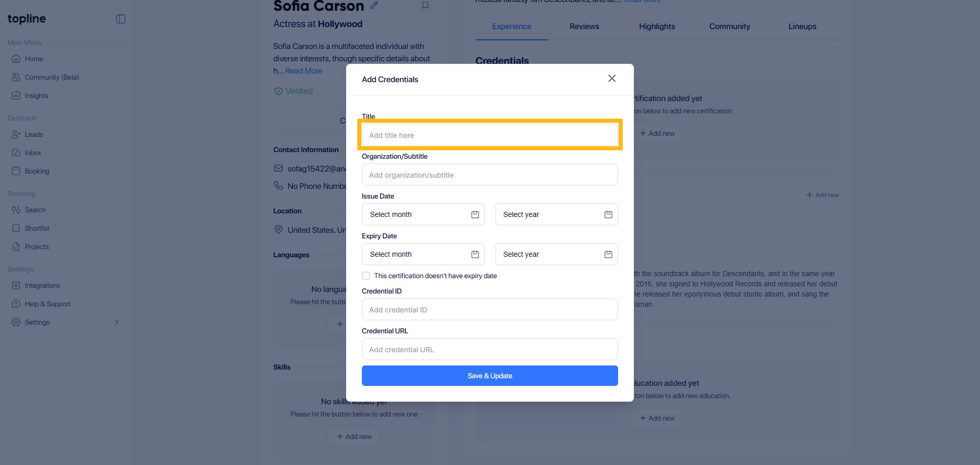The height and width of the screenshot is (465, 980).
Task: Go to Inbox in the sidebar
Action: pos(33,153)
